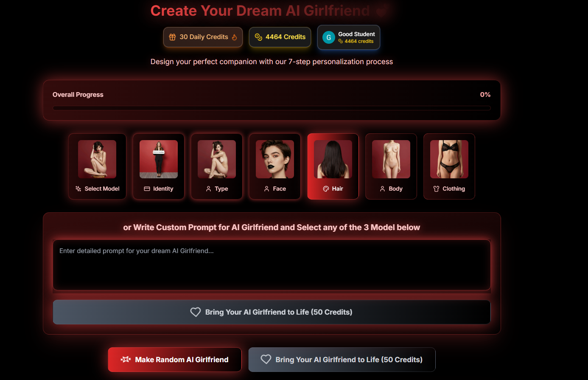Click Make Random AI Girlfriend button
This screenshot has width=588, height=380.
click(175, 360)
